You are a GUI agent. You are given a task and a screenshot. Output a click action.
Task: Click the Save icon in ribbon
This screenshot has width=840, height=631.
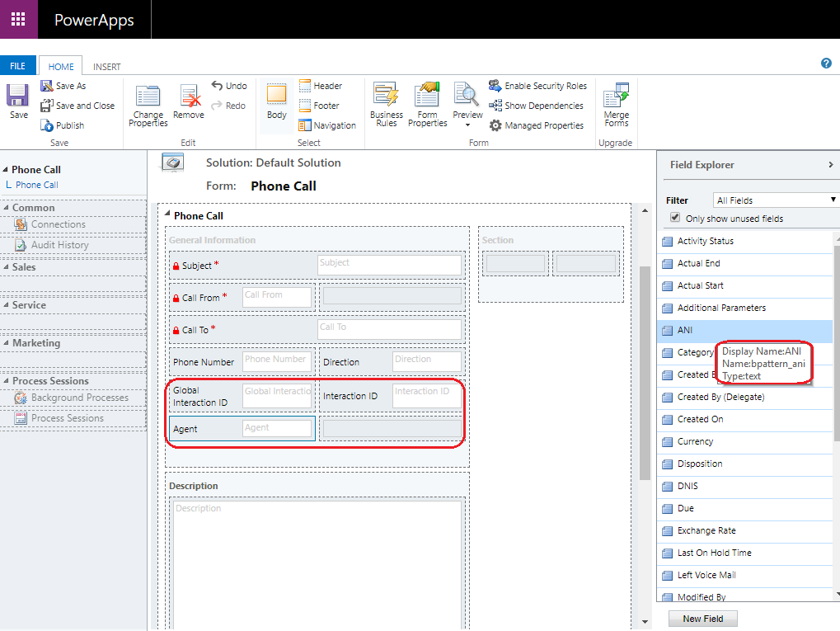pos(18,96)
